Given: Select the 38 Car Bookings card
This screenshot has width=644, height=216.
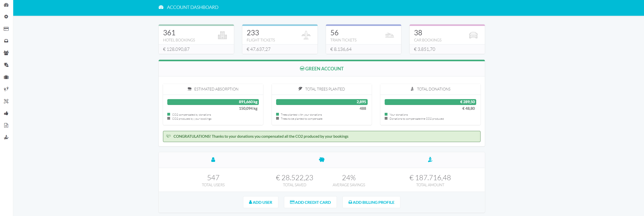Looking at the screenshot, I should [x=447, y=39].
